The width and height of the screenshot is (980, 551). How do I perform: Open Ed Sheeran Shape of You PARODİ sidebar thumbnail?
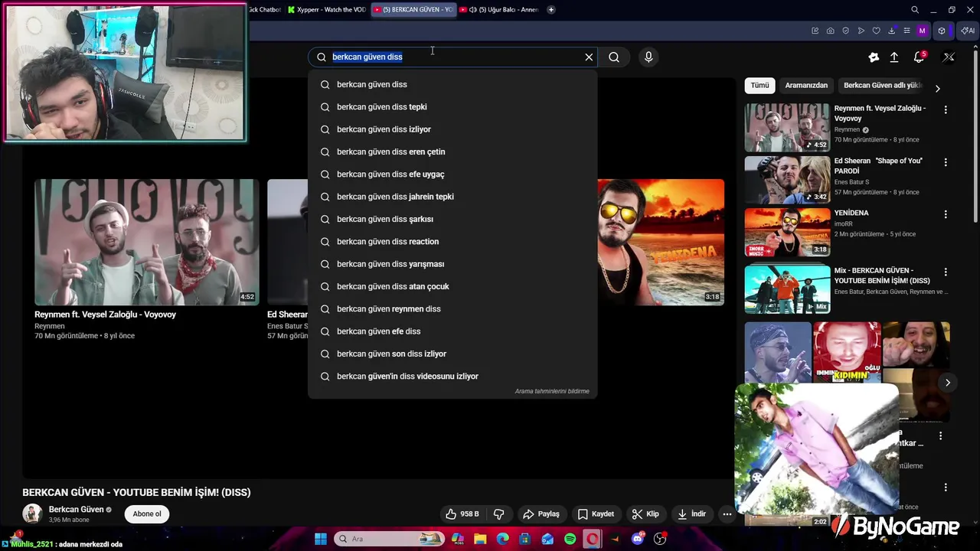click(x=787, y=180)
